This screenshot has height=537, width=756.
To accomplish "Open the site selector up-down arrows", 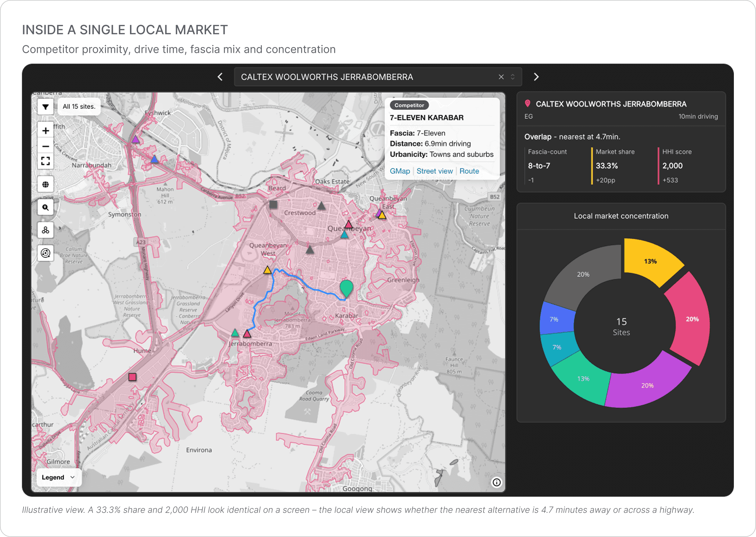I will pyautogui.click(x=513, y=77).
